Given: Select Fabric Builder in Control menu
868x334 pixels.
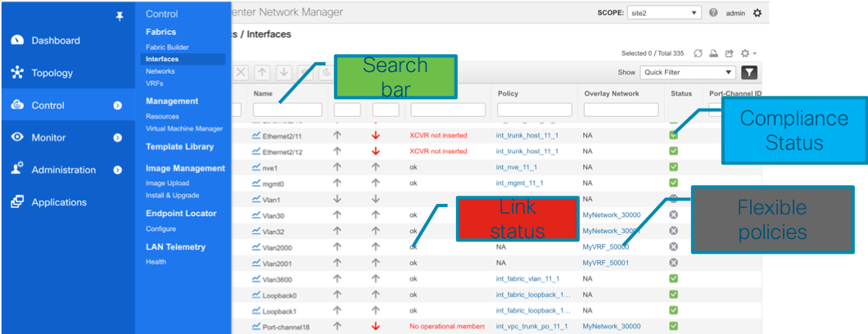Looking at the screenshot, I should pyautogui.click(x=167, y=47).
